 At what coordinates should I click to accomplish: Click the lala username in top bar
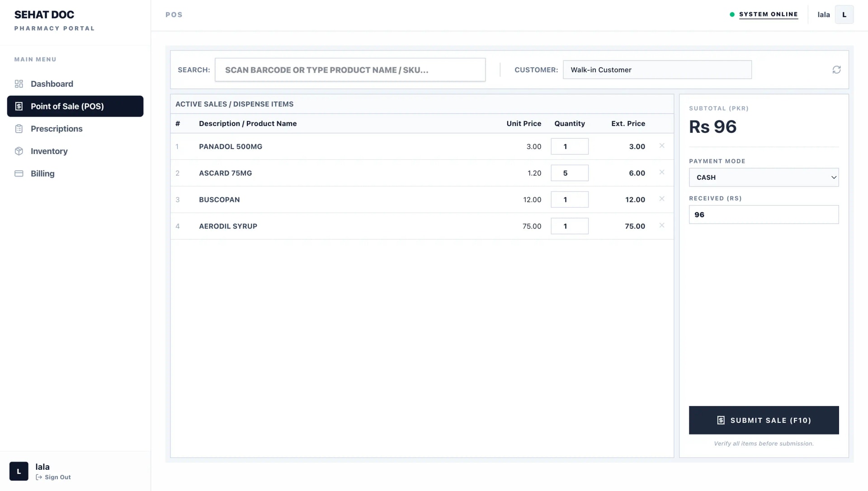pyautogui.click(x=823, y=15)
